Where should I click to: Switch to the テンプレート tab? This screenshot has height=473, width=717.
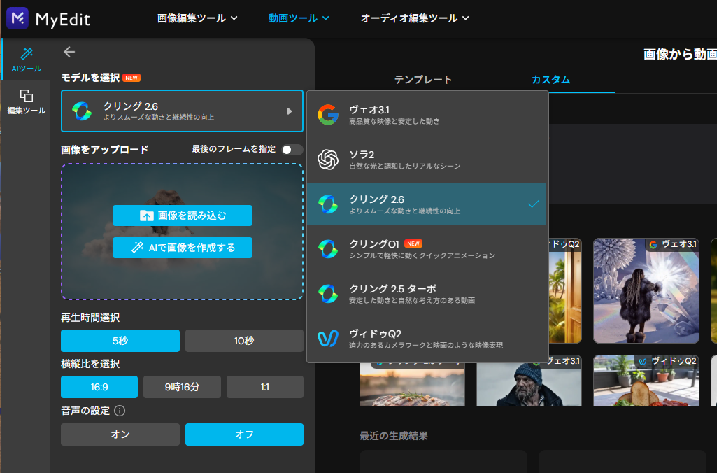pyautogui.click(x=423, y=80)
